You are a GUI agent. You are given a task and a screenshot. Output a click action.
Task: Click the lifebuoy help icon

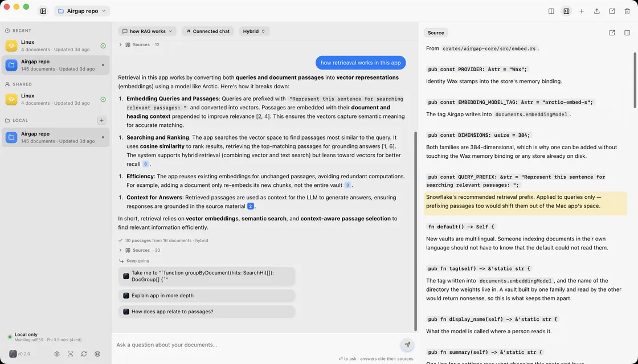click(97, 354)
